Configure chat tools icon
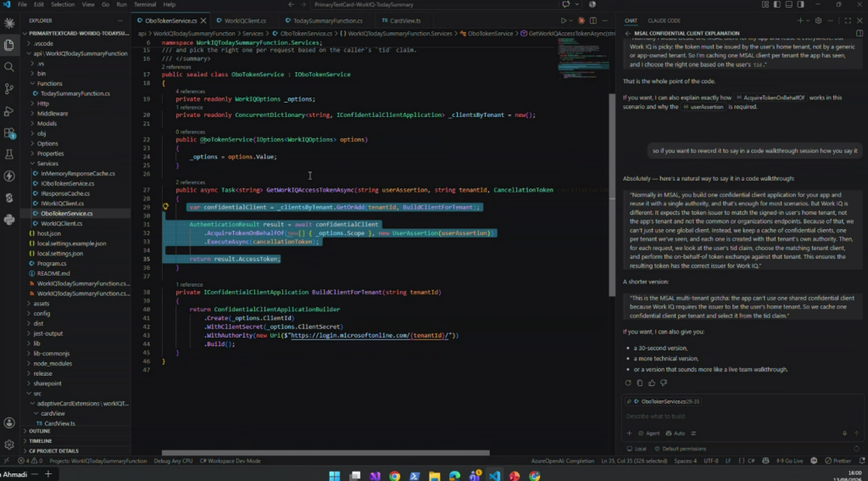 coord(693,433)
